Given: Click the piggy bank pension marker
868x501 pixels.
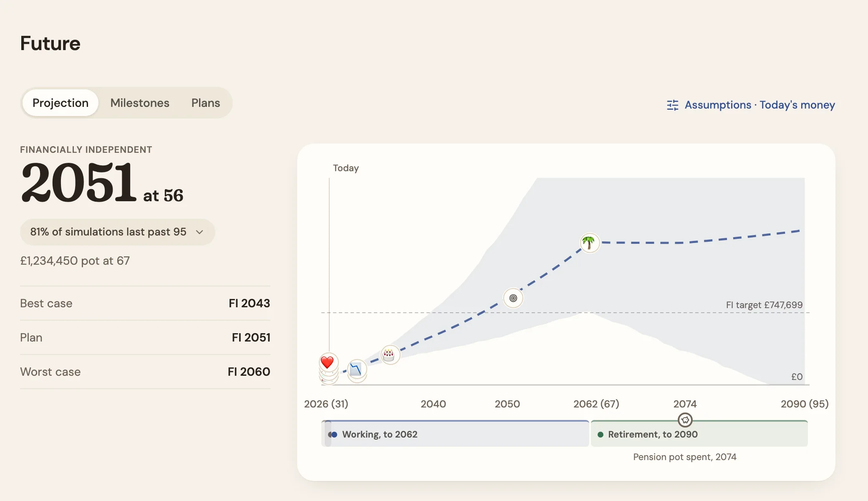Looking at the screenshot, I should point(685,420).
